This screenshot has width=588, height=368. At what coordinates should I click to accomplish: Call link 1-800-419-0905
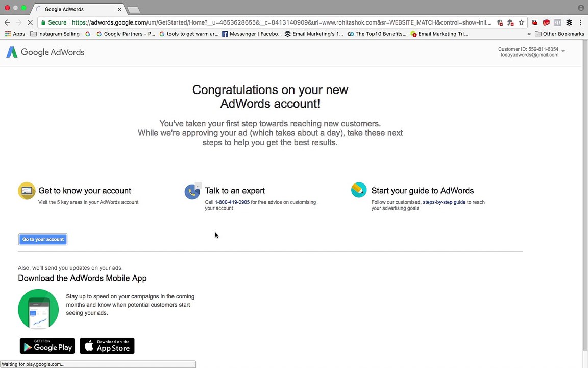[232, 202]
